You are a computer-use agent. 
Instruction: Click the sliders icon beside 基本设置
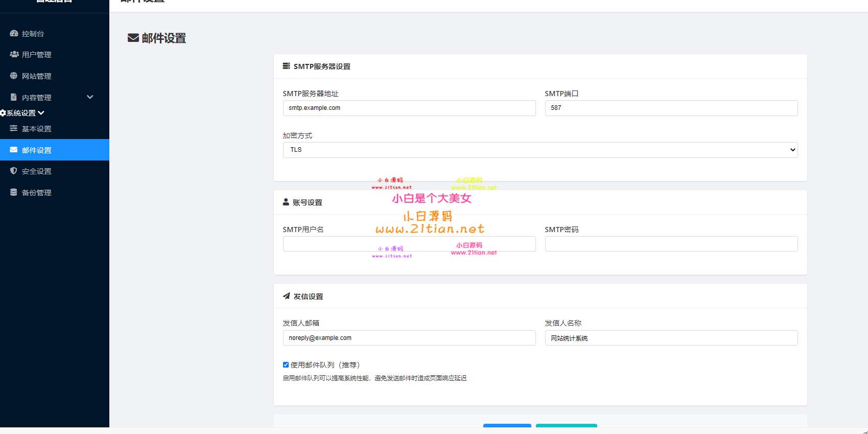[14, 128]
